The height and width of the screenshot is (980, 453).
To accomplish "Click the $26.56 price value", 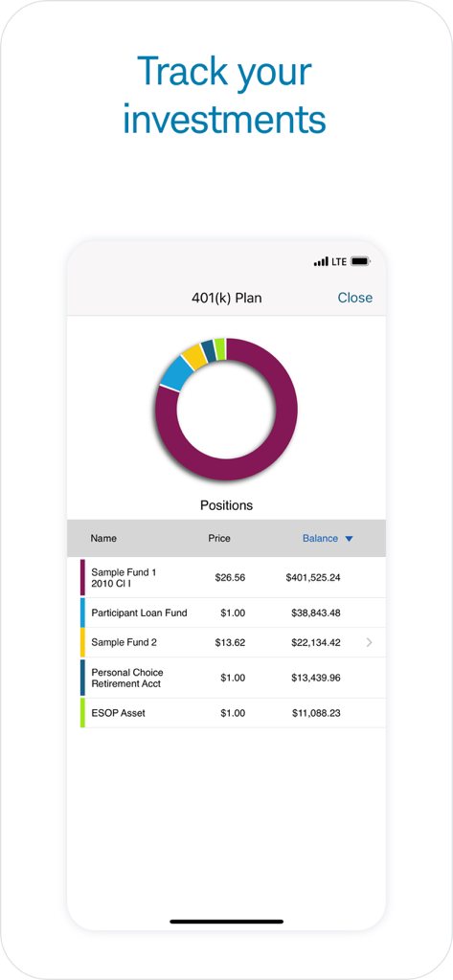I will pos(230,577).
